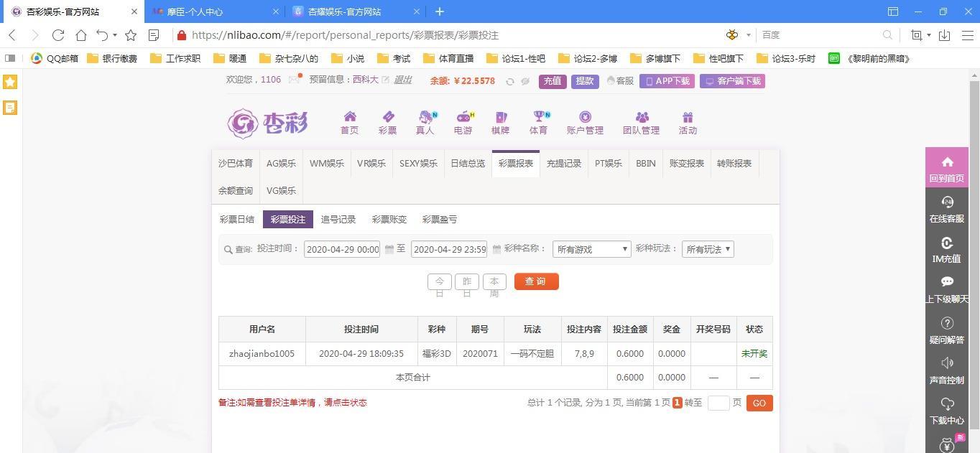Click the 未开奖 status link

[x=754, y=353]
